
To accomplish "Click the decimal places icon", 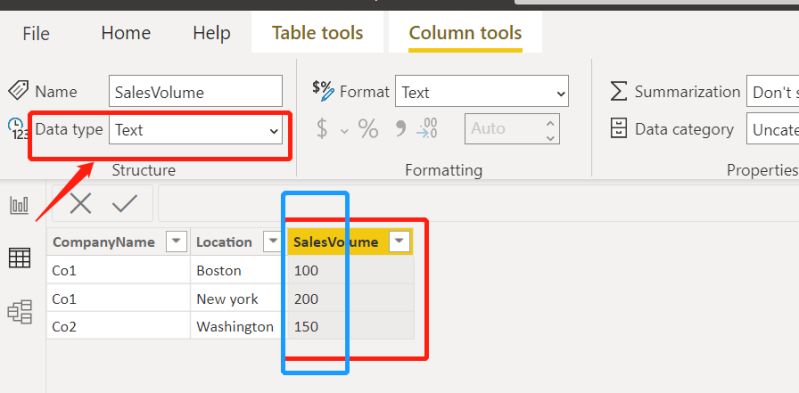I will [x=427, y=128].
